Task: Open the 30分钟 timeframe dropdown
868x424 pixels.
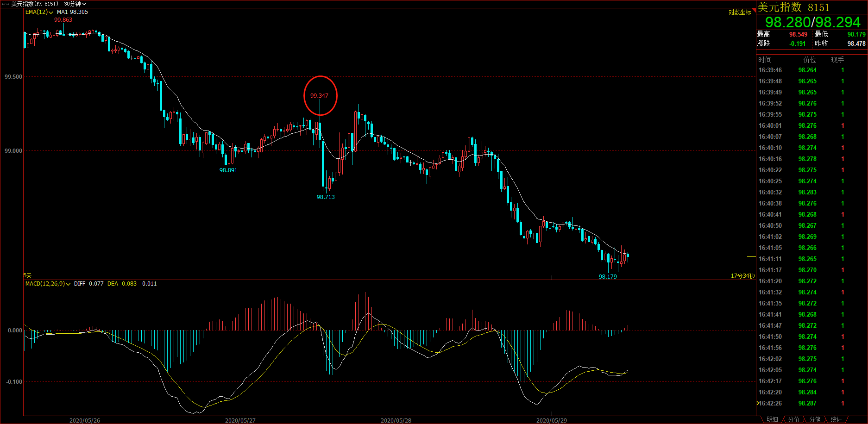Action: [75, 4]
